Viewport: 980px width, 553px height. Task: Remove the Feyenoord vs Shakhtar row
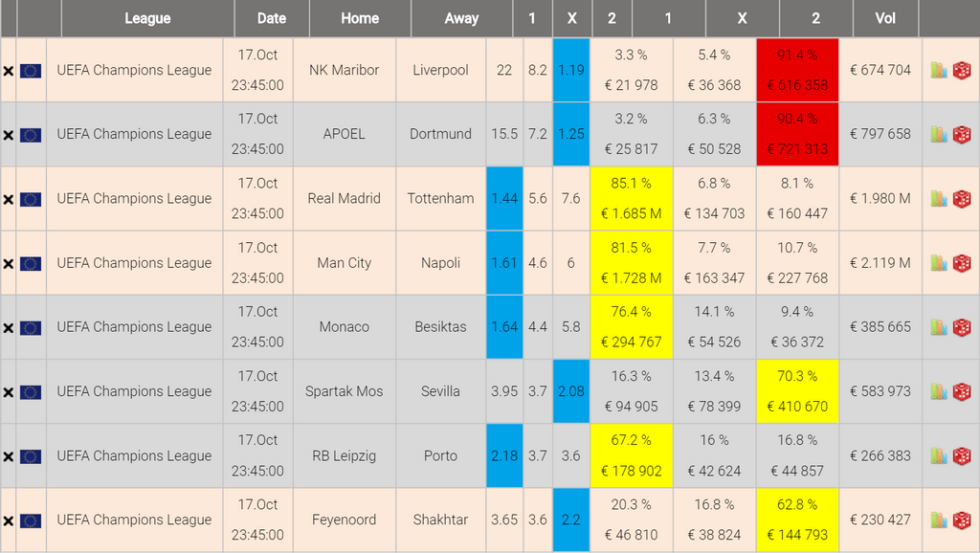point(9,521)
